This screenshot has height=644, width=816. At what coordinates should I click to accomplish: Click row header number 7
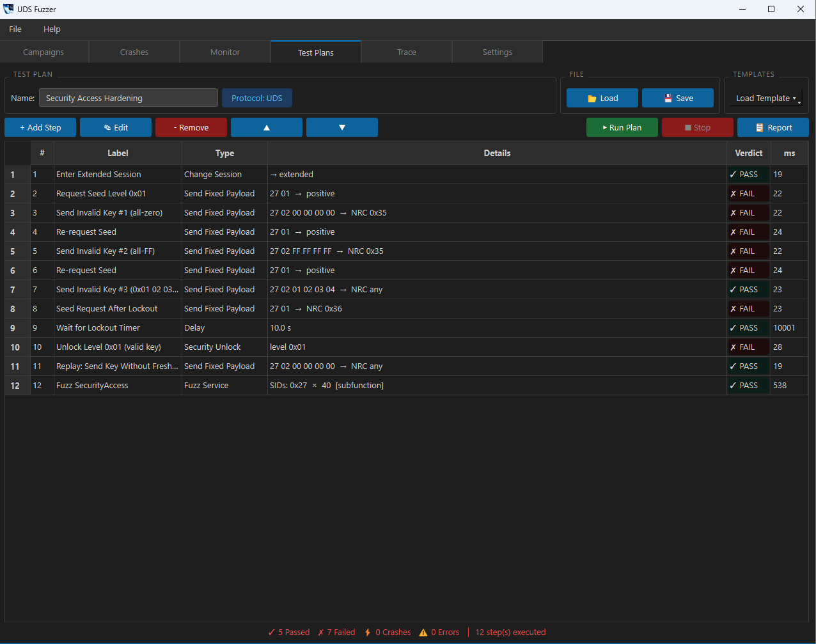18,289
